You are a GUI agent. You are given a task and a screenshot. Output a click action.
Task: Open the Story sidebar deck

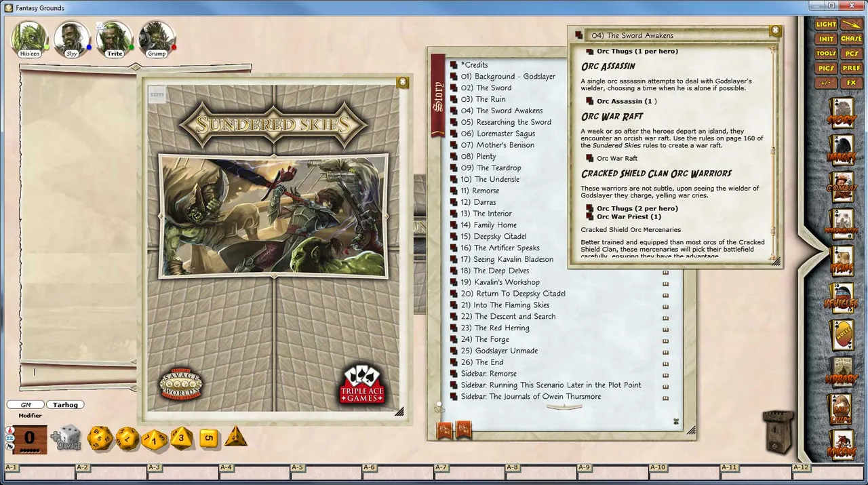coord(841,113)
